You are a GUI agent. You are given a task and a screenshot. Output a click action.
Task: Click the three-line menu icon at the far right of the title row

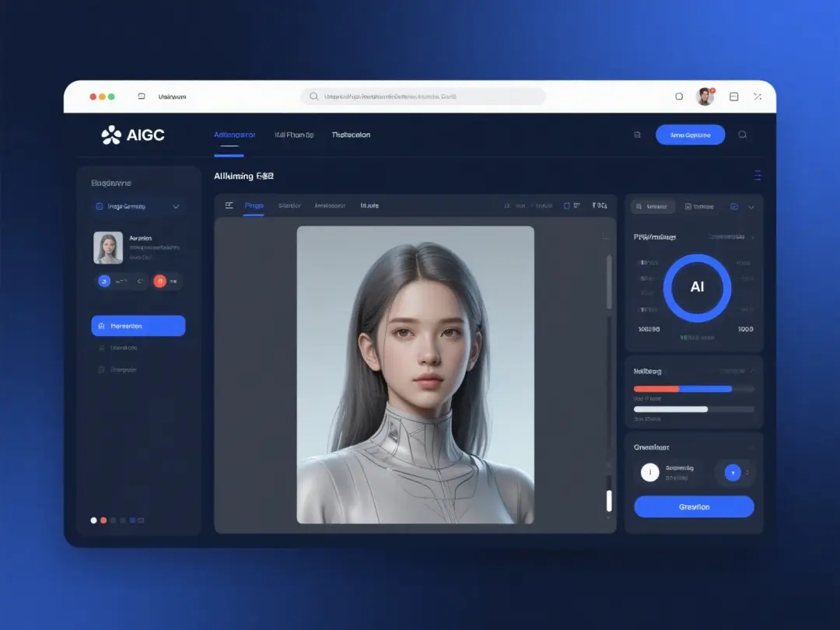pyautogui.click(x=757, y=176)
